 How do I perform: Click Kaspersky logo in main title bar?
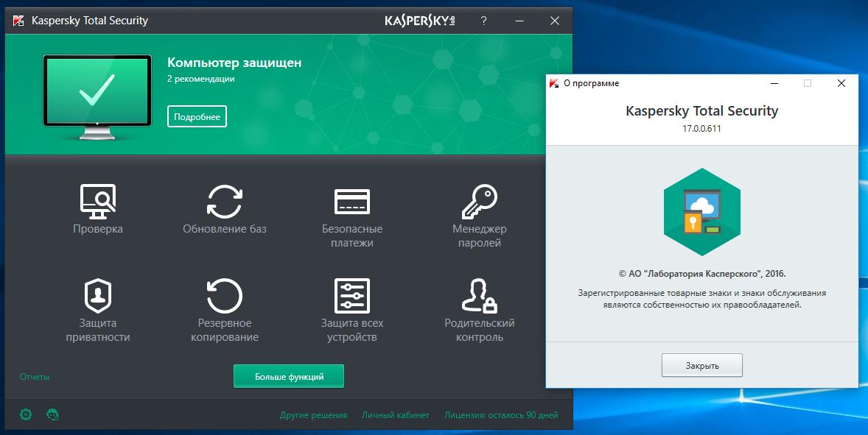click(420, 21)
